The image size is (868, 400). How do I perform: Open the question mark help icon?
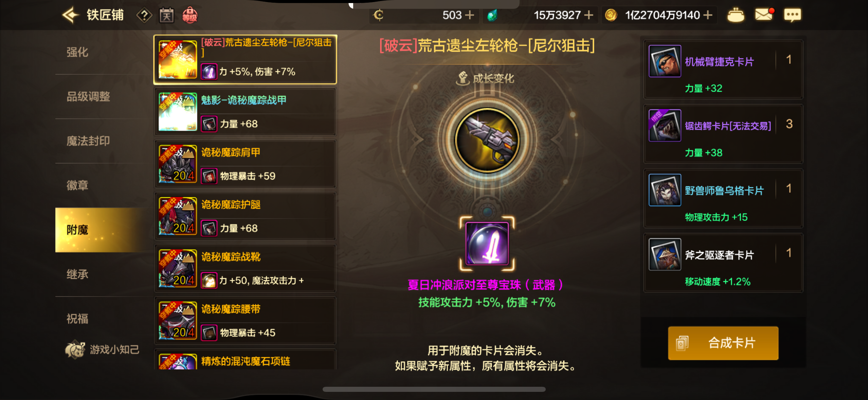tap(144, 15)
